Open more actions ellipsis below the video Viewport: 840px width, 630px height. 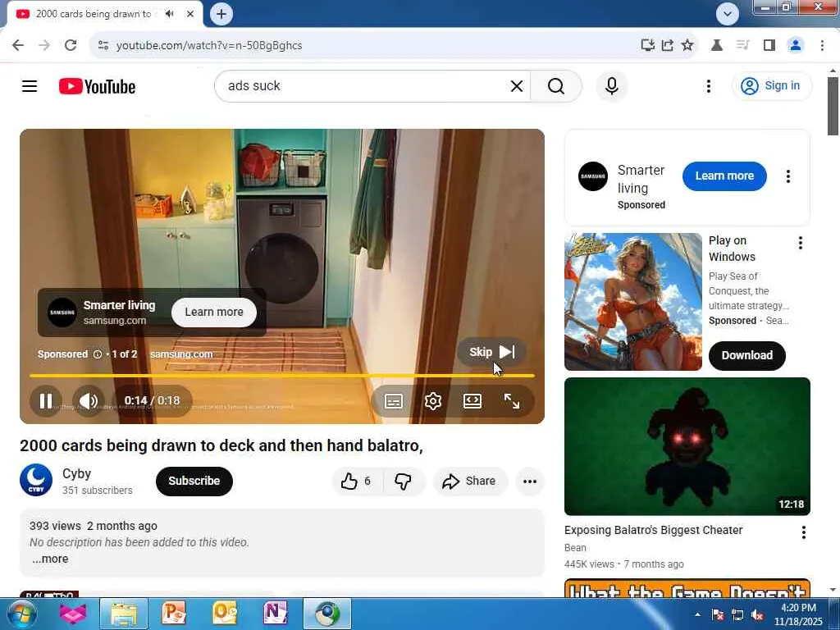pyautogui.click(x=529, y=481)
